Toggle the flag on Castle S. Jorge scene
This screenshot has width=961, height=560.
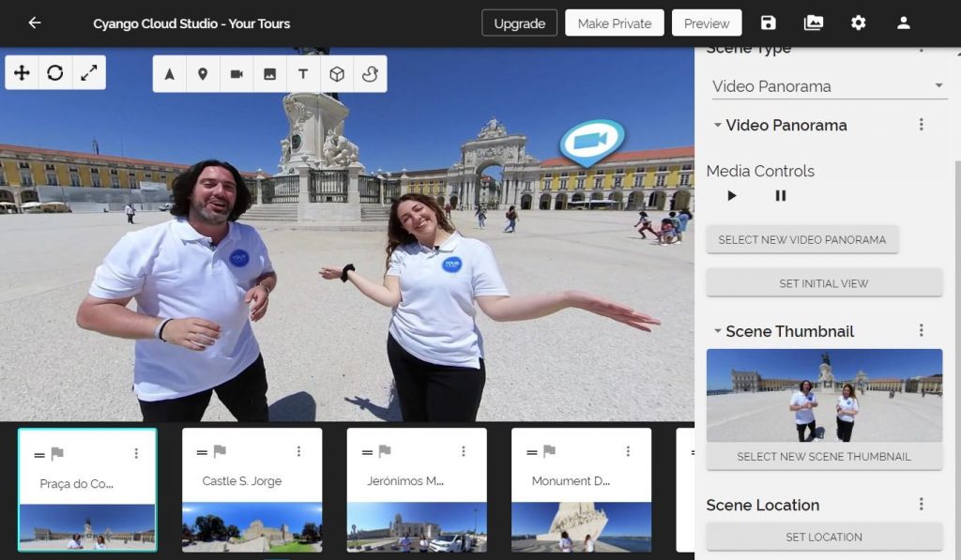click(x=220, y=452)
